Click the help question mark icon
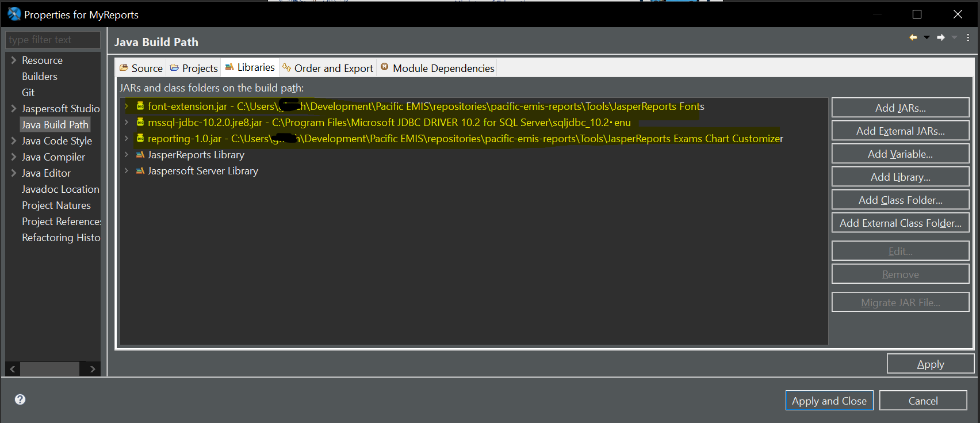The image size is (980, 423). click(20, 399)
